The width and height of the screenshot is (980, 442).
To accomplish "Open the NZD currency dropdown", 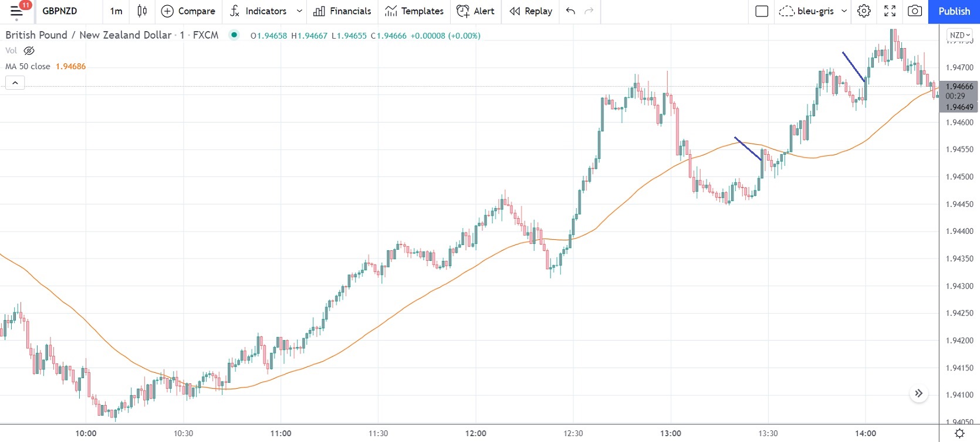I will tap(959, 35).
